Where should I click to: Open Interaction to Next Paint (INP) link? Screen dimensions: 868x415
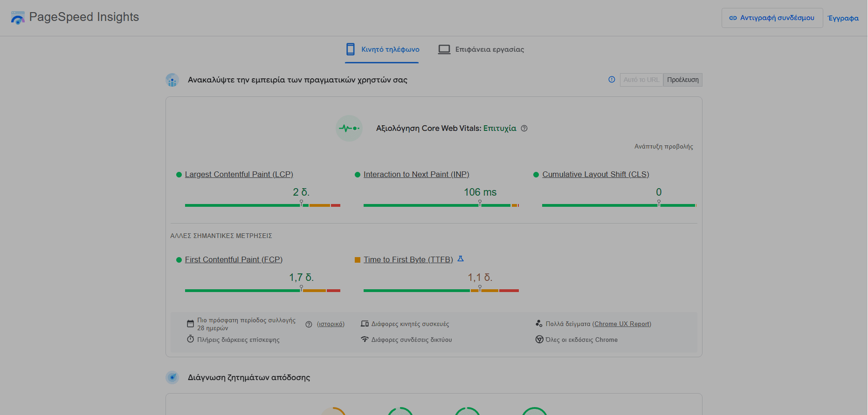coord(416,174)
